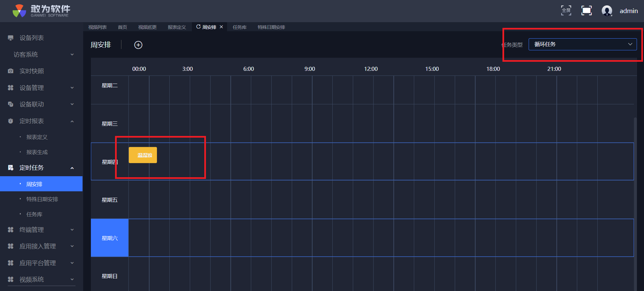This screenshot has width=644, height=291.
Task: Open the 任务类型 dropdown
Action: pyautogui.click(x=582, y=44)
